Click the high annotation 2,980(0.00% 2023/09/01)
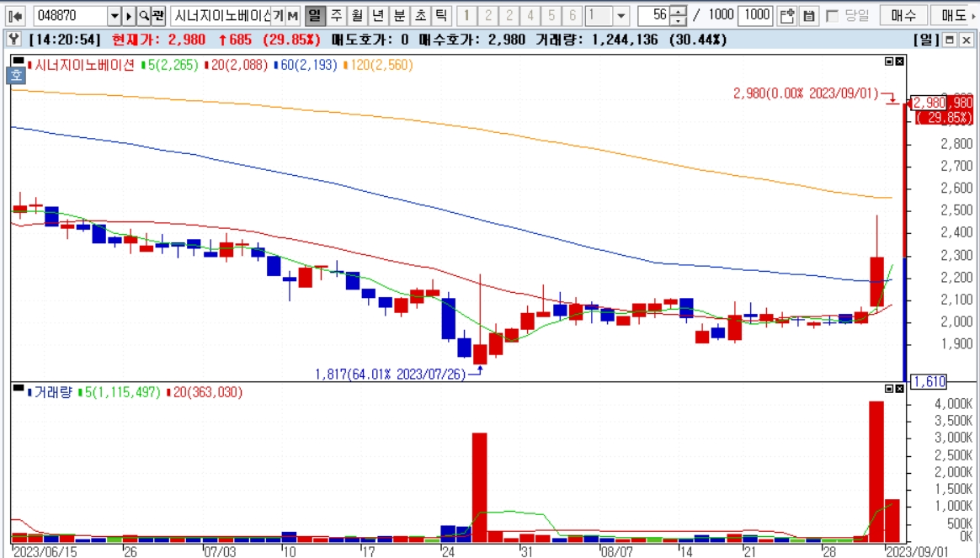This screenshot has height=558, width=980. 806,93
